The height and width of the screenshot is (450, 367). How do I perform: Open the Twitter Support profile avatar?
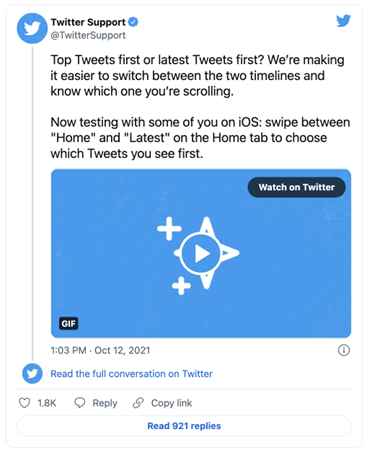coord(32,28)
